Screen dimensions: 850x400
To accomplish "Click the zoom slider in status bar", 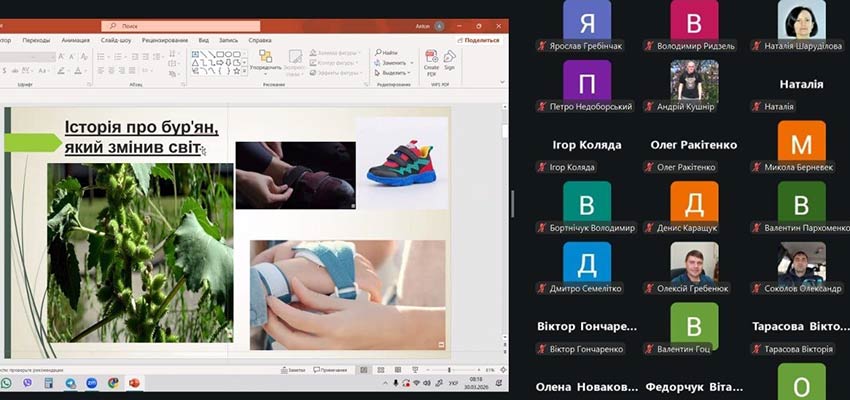I will pyautogui.click(x=448, y=370).
